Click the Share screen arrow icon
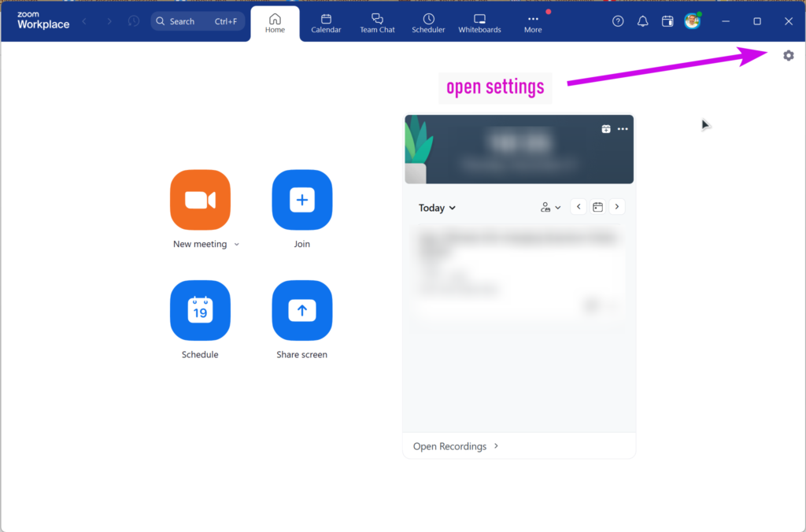Image resolution: width=806 pixels, height=532 pixels. [x=301, y=310]
